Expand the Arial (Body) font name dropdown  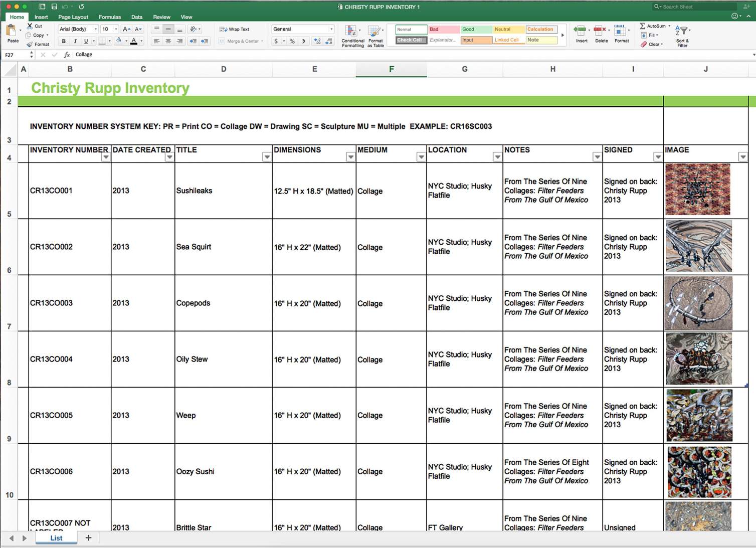point(96,29)
